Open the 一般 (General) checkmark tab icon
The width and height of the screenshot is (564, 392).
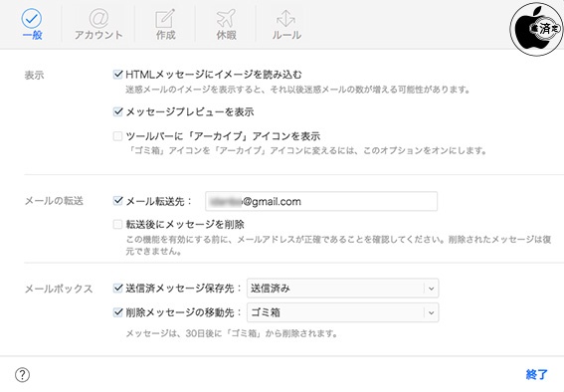[32, 19]
